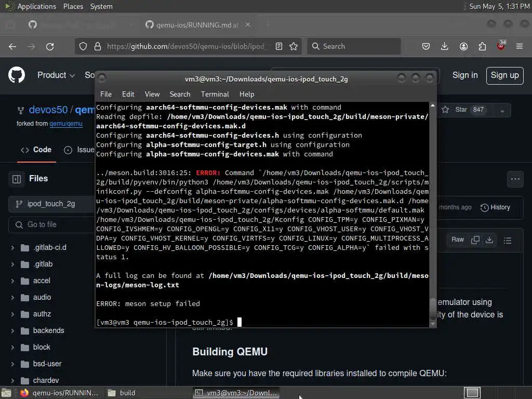Click the Firefox back arrow
The height and width of the screenshot is (399, 532).
pos(12,46)
